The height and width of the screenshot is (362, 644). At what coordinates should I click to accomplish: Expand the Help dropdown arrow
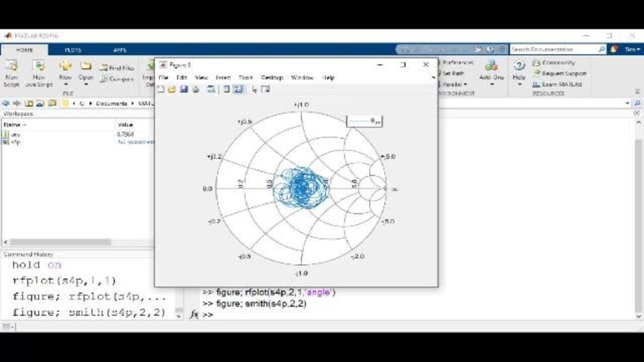519,84
